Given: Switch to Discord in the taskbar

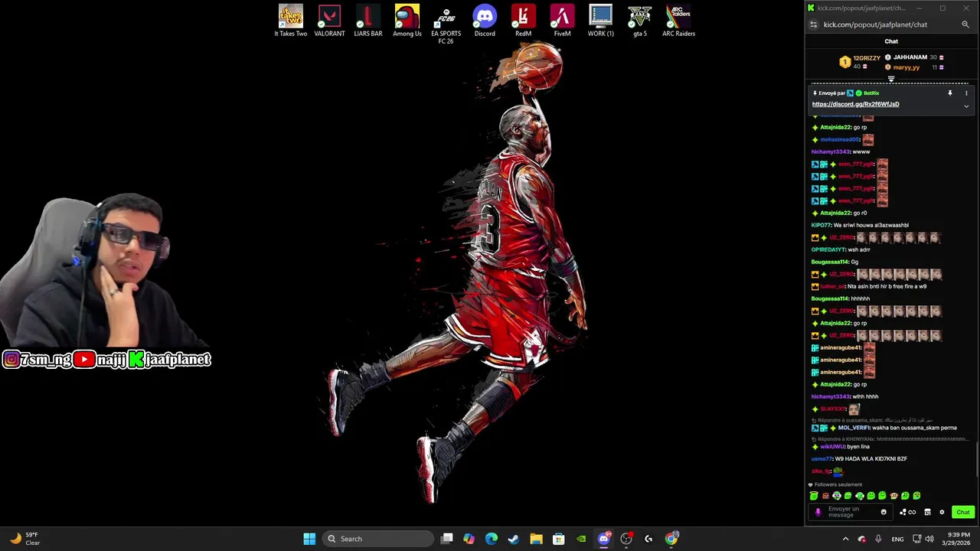Looking at the screenshot, I should pyautogui.click(x=604, y=539).
